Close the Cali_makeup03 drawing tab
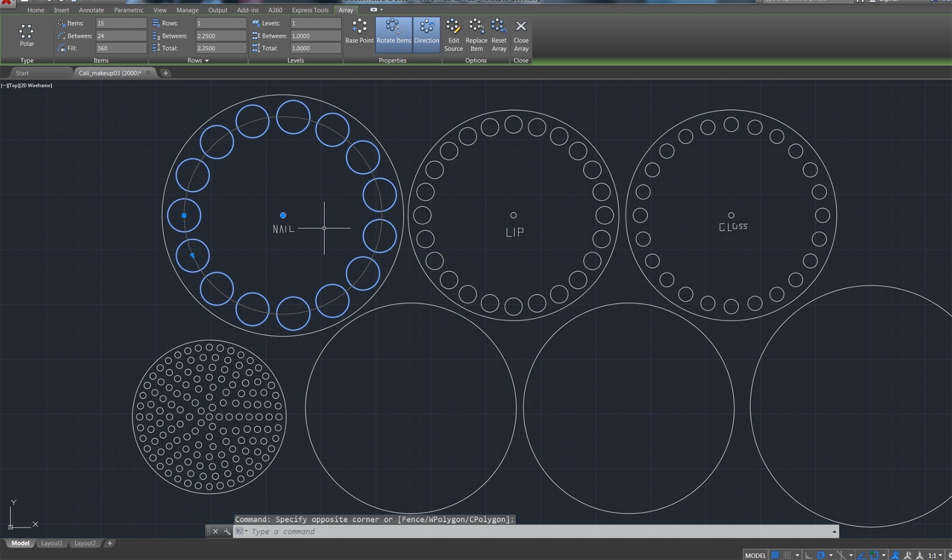Viewport: 952px width, 560px height. tap(148, 73)
